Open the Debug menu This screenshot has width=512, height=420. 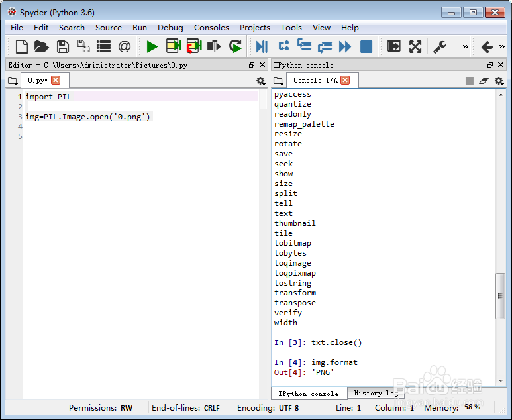(170, 28)
